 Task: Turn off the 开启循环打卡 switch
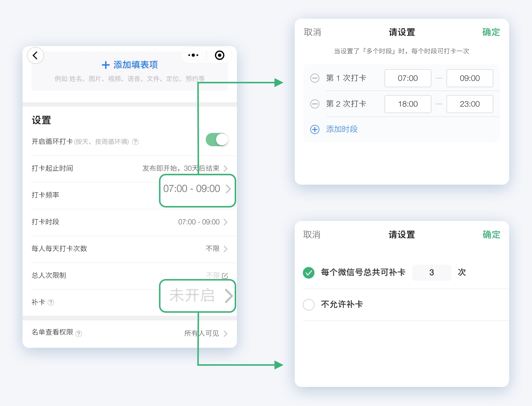(x=217, y=140)
